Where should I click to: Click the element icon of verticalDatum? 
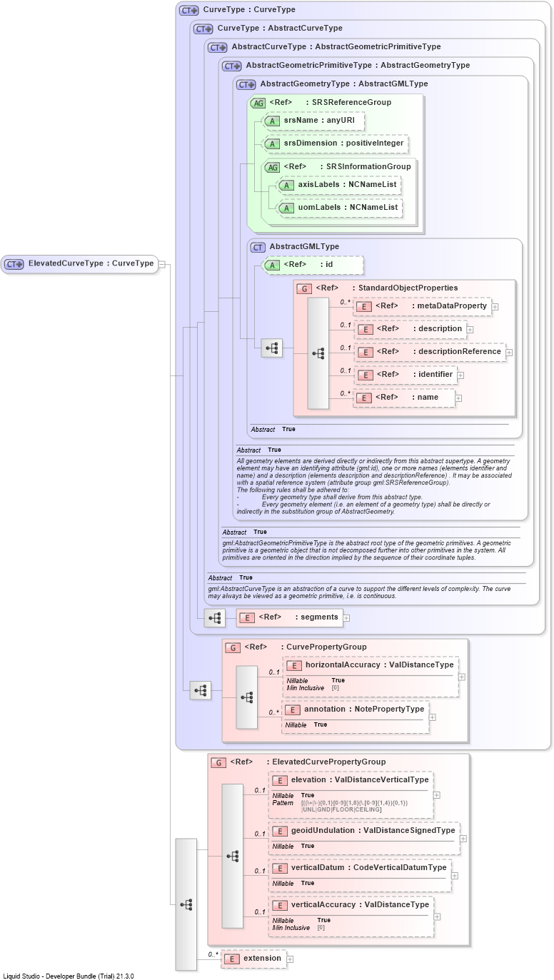coord(280,868)
